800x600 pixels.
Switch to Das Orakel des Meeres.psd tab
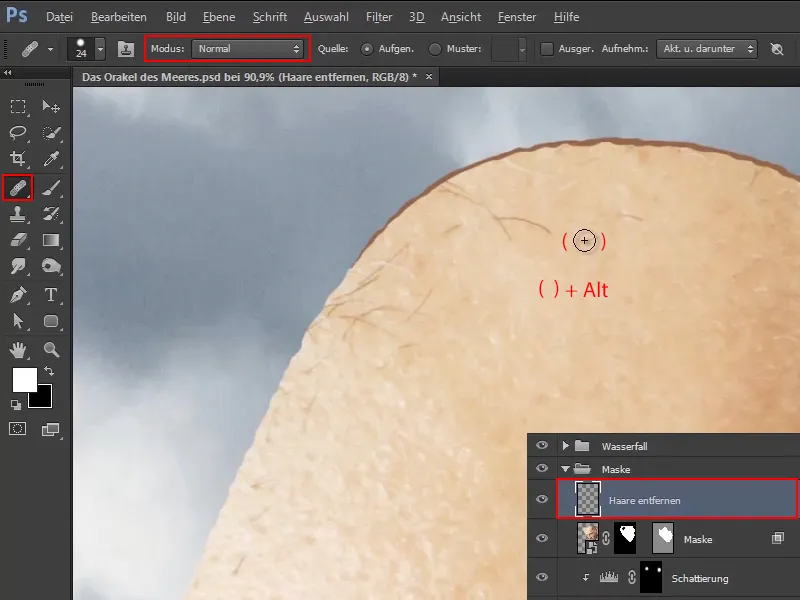coord(249,77)
